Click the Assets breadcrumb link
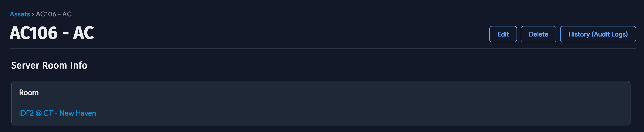This screenshot has width=644, height=132. (x=20, y=14)
